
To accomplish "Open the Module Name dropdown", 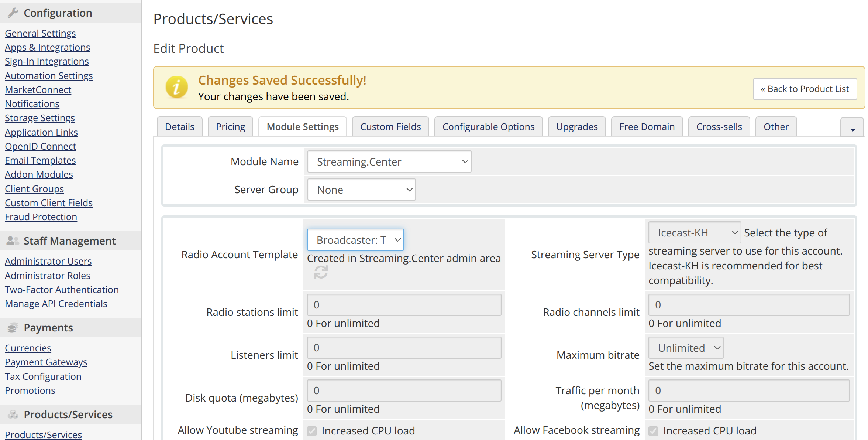I will tap(389, 162).
